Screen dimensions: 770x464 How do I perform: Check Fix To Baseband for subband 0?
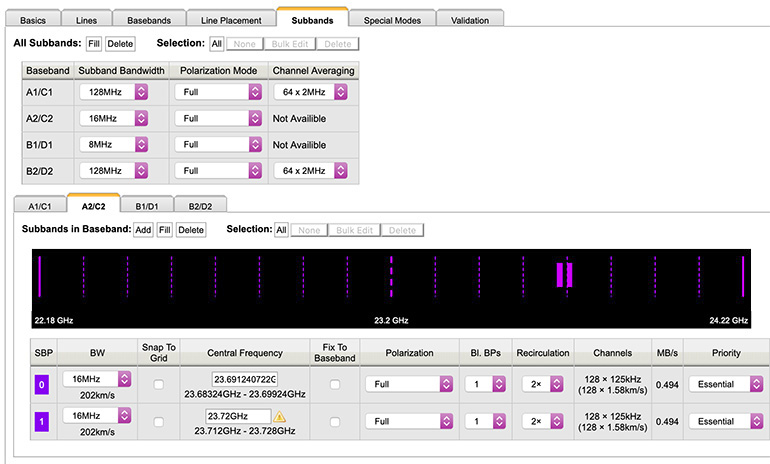[334, 384]
